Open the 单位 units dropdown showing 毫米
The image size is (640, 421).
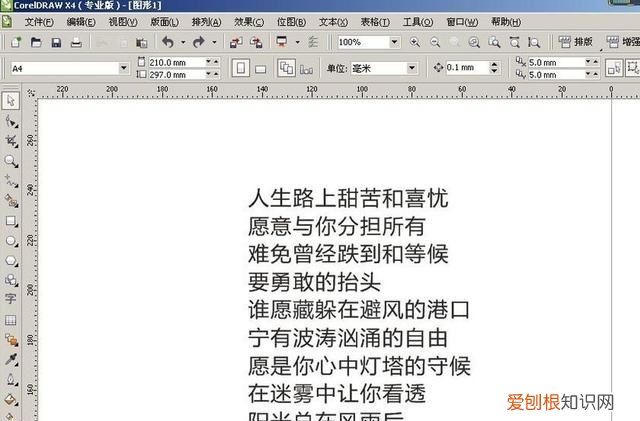tap(411, 68)
